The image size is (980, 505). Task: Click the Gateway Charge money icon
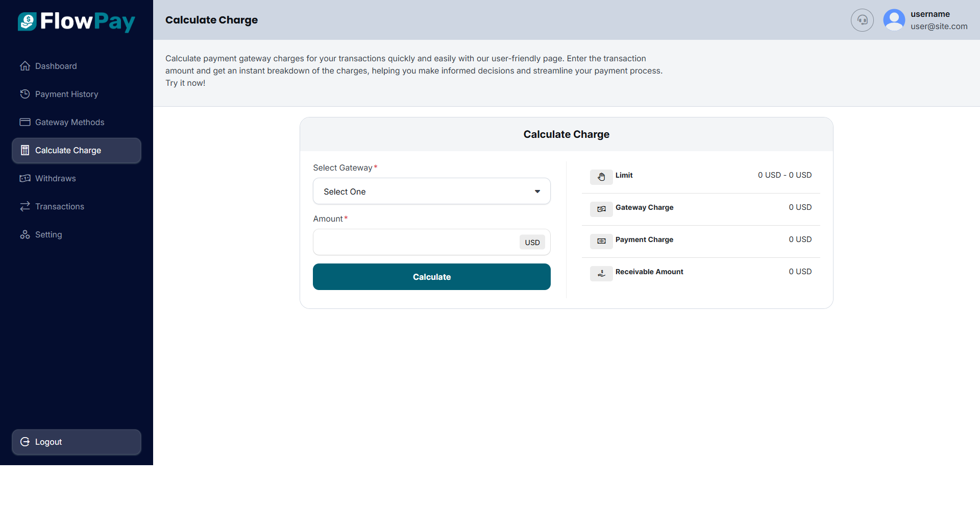pyautogui.click(x=601, y=209)
